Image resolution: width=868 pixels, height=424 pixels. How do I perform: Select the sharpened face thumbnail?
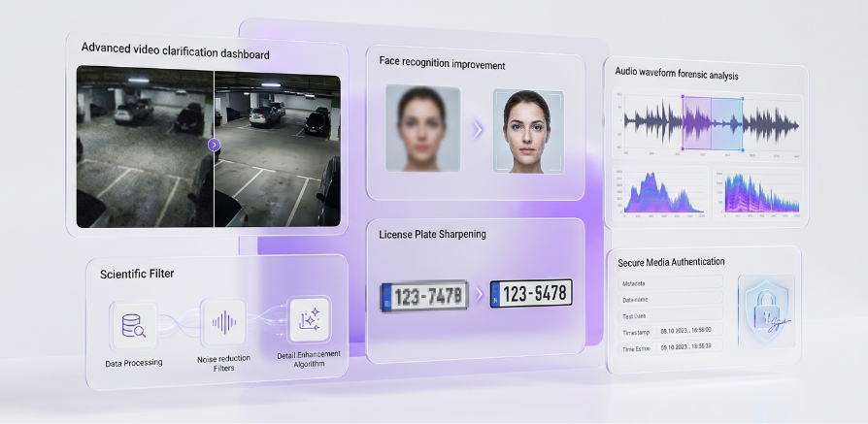528,132
